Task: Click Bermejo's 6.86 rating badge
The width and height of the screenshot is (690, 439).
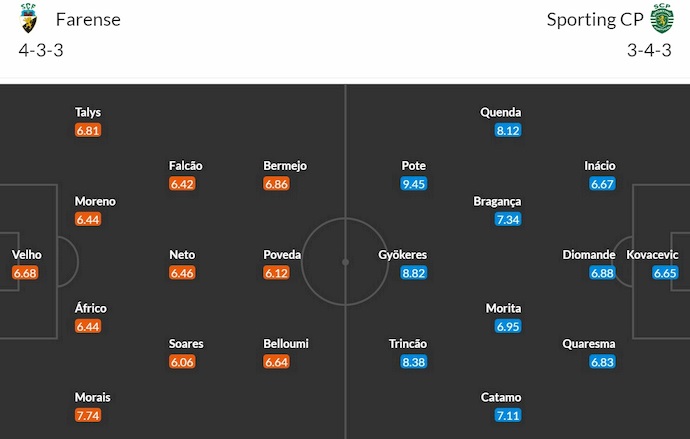Action: pyautogui.click(x=277, y=184)
